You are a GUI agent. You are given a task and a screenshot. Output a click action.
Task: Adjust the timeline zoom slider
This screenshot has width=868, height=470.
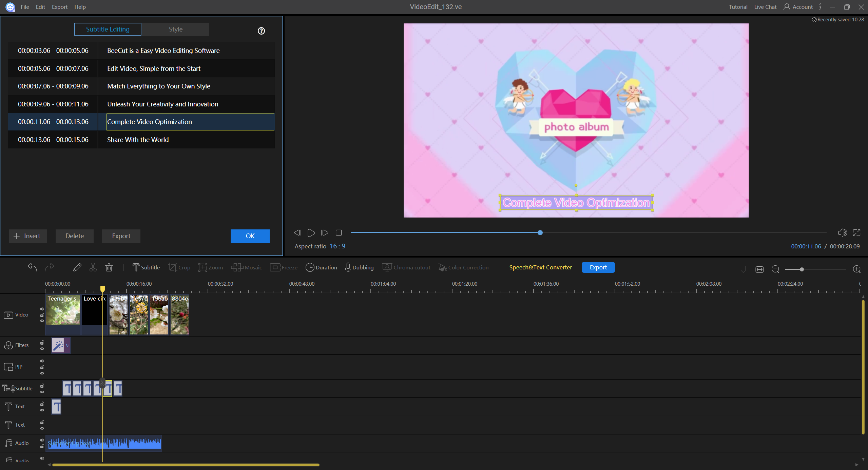(801, 269)
